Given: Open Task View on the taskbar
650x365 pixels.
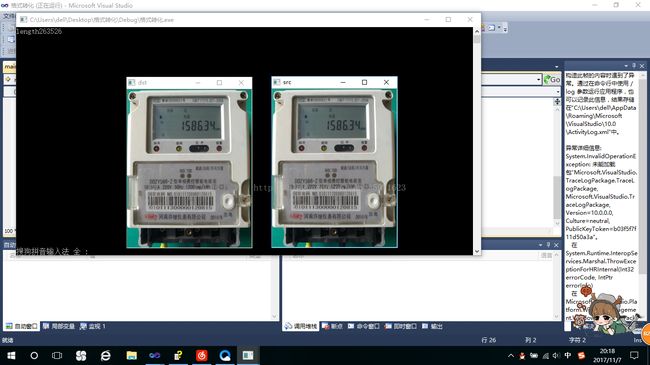Looking at the screenshot, I should tap(57, 355).
